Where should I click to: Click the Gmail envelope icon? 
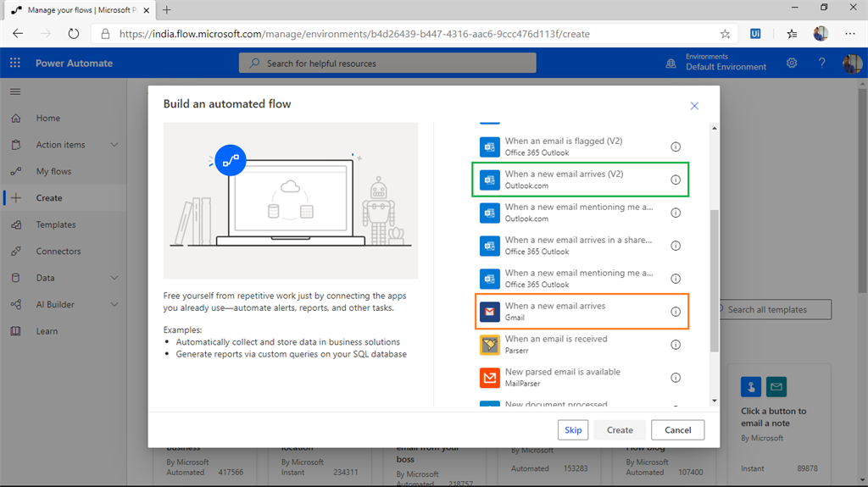pyautogui.click(x=489, y=312)
